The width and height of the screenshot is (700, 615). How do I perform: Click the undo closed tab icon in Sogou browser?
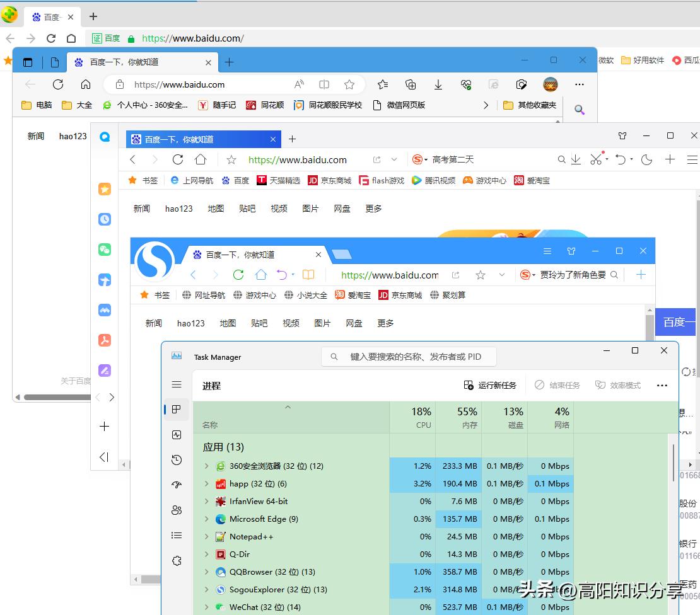(x=282, y=275)
